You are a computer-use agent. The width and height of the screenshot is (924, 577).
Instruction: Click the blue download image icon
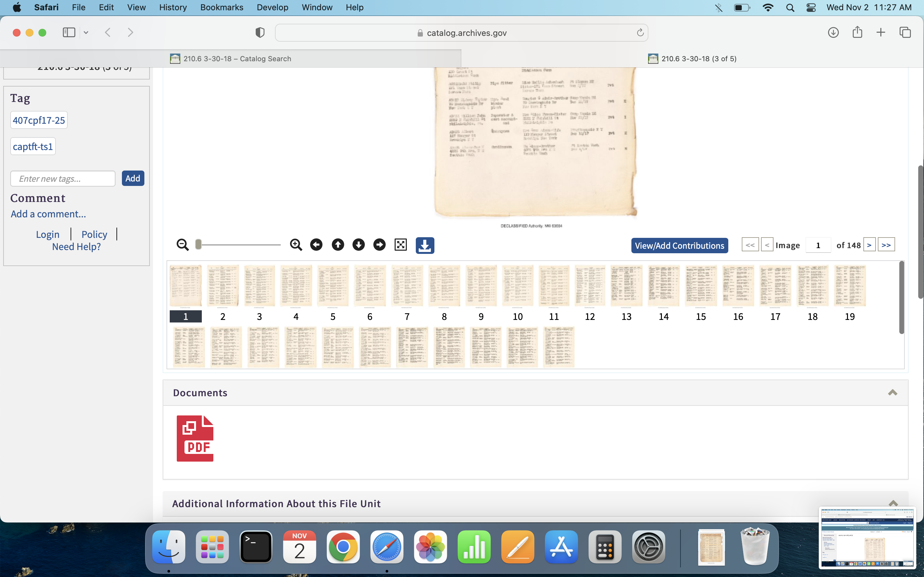[x=424, y=245]
